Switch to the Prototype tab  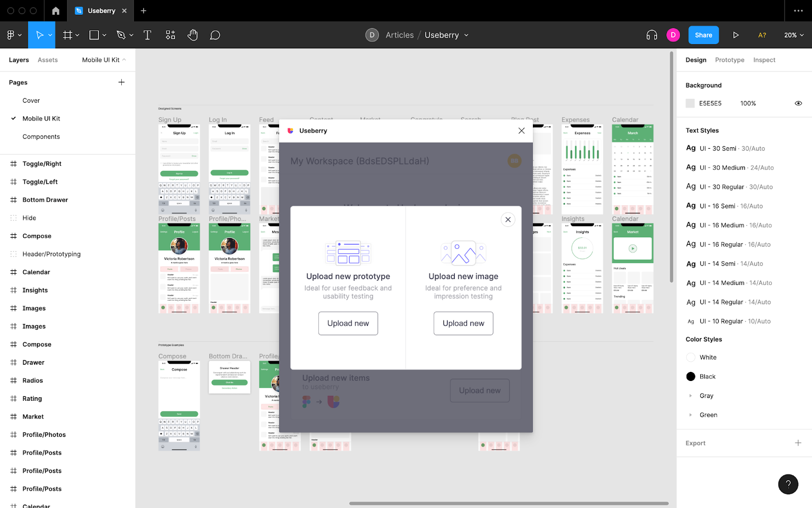[x=730, y=60]
